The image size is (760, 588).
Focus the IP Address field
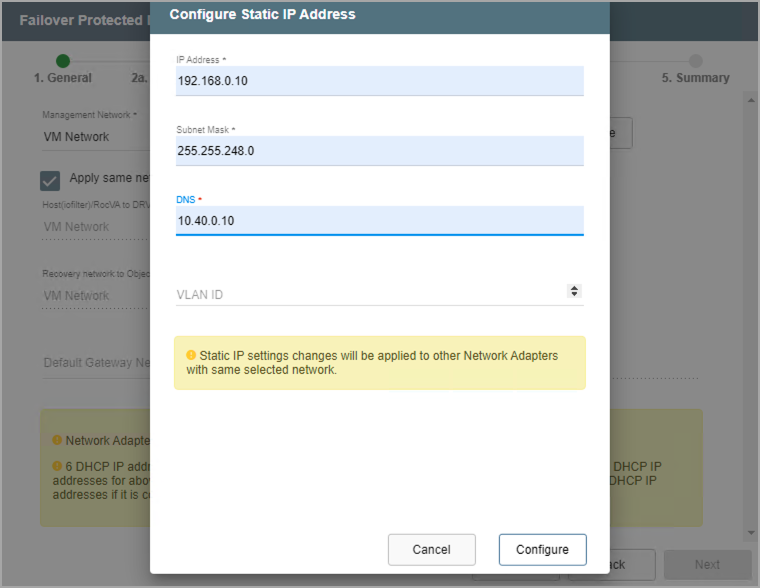[379, 81]
